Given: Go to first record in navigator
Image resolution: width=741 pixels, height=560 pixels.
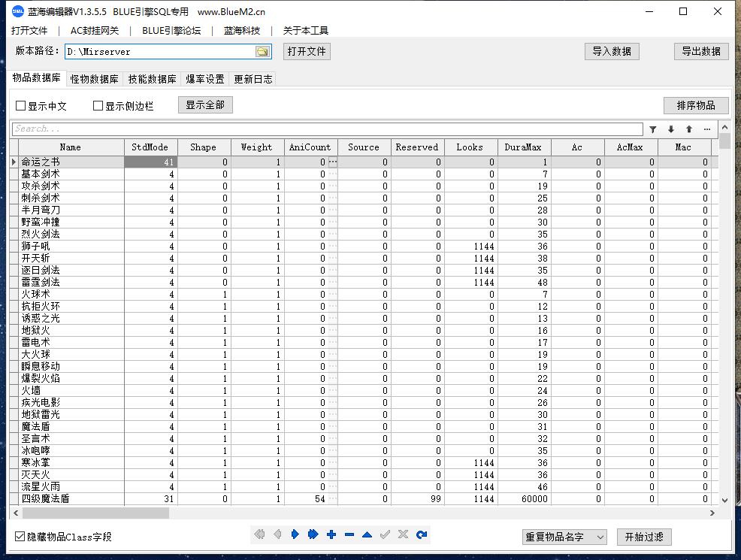Looking at the screenshot, I should 259,534.
